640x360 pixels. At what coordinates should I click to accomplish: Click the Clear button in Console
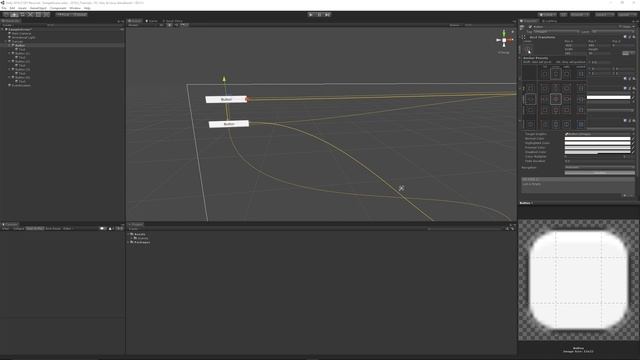(x=6, y=229)
